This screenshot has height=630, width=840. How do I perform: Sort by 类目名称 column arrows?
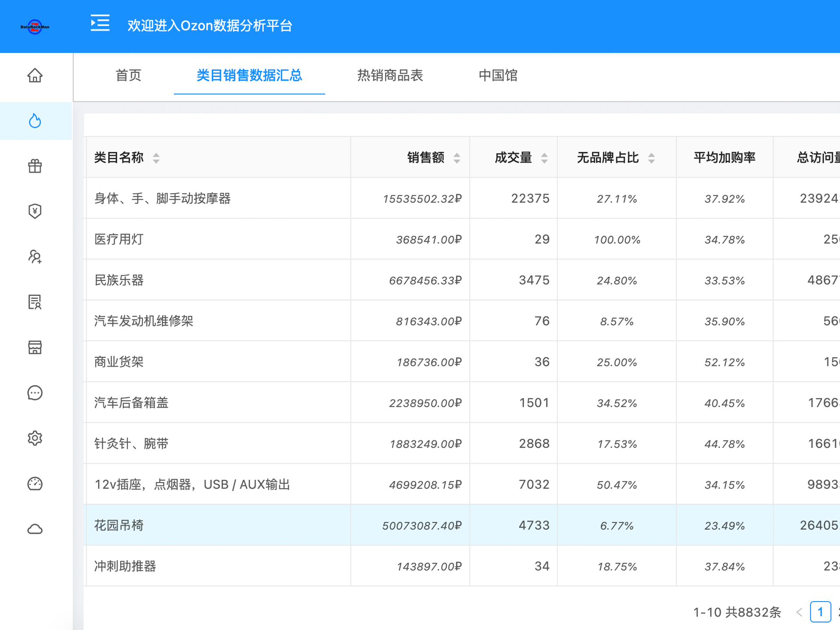tap(156, 158)
